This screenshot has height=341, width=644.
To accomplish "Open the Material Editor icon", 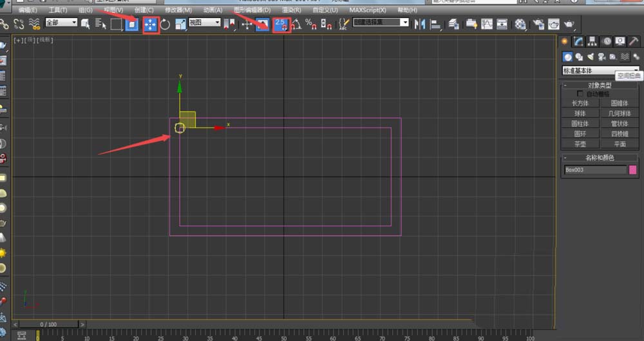I will 520,24.
